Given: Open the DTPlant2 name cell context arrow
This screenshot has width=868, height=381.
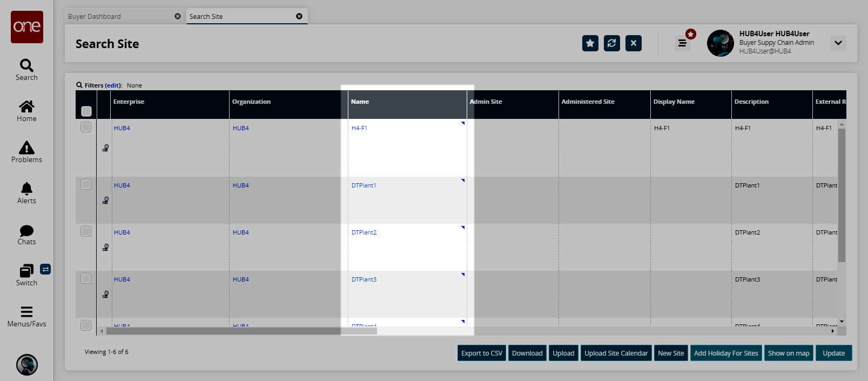Looking at the screenshot, I should pyautogui.click(x=463, y=228).
